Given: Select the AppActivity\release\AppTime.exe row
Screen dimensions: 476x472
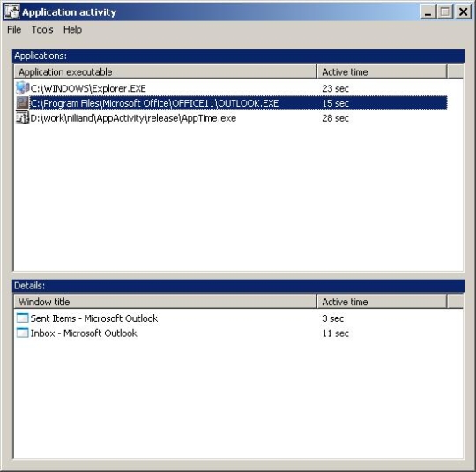Looking at the screenshot, I should tap(231, 118).
